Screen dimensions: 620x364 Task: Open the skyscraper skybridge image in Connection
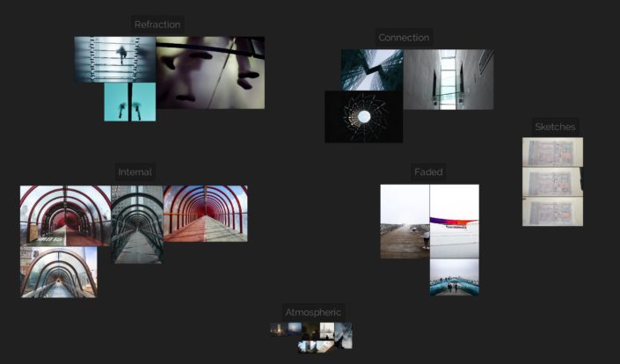pyautogui.click(x=372, y=70)
